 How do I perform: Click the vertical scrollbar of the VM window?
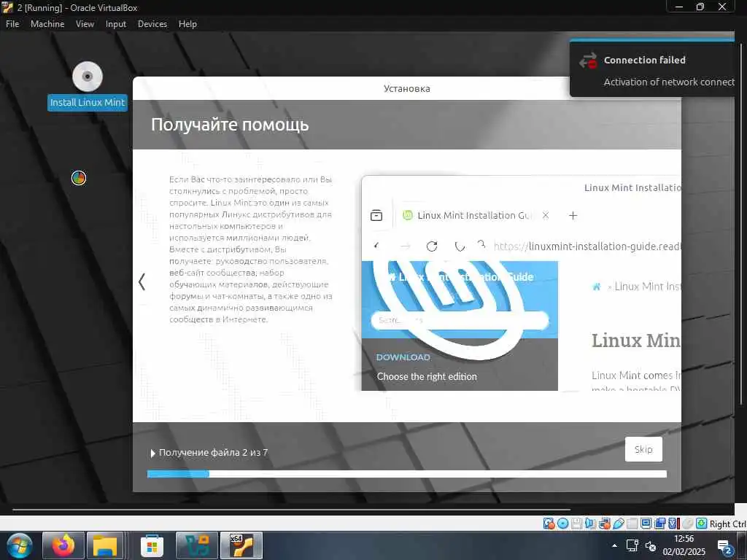pos(741,224)
